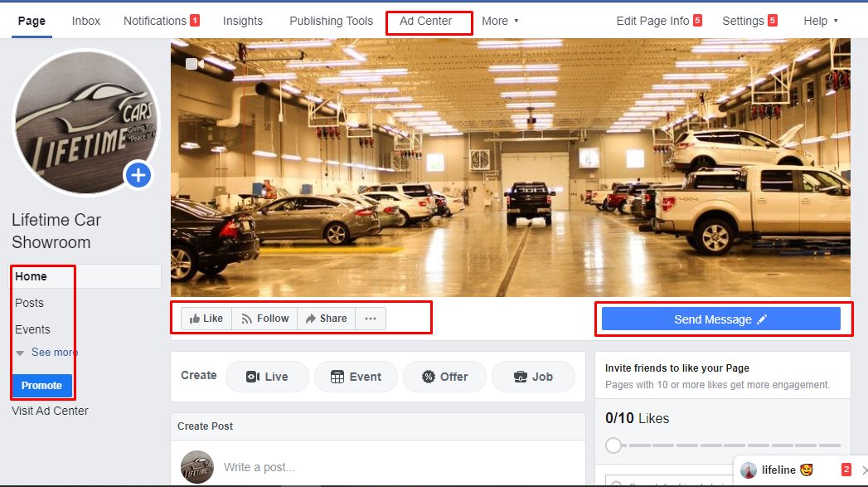Click the Create Post header
Image resolution: width=868 pixels, height=487 pixels.
click(x=205, y=426)
